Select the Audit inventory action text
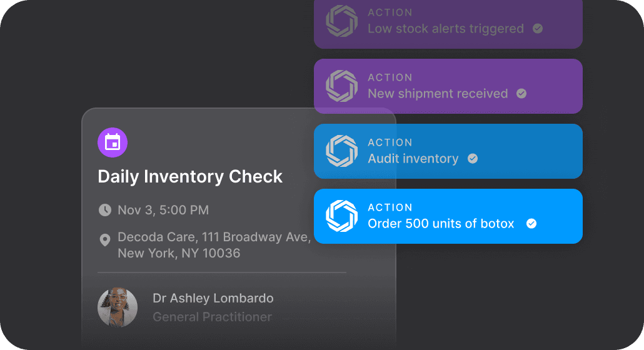Screen dimensions: 644x350 point(413,159)
